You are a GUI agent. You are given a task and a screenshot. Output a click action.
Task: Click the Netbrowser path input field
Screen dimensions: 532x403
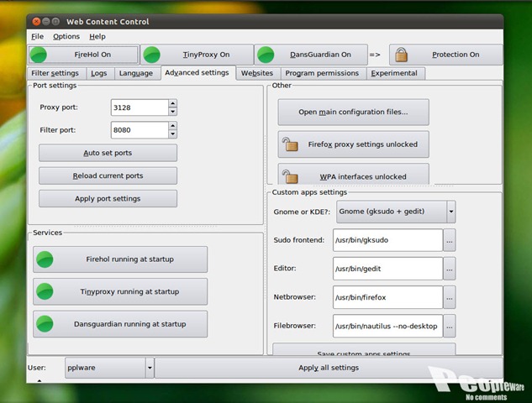coord(387,296)
